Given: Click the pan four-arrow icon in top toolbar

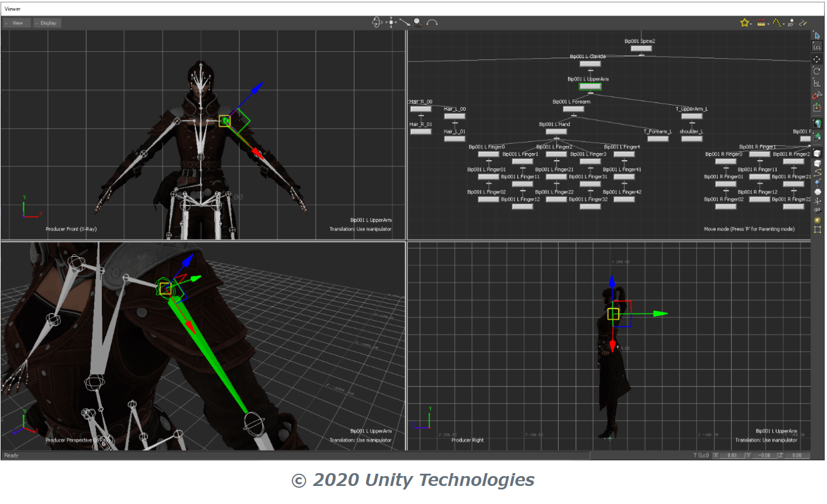Looking at the screenshot, I should pyautogui.click(x=391, y=23).
